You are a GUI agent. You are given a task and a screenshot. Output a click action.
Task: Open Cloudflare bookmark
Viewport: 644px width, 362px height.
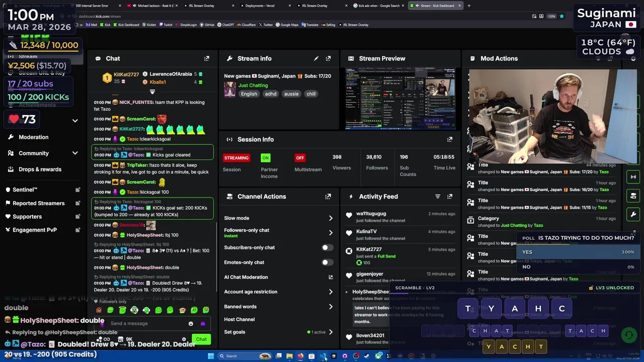(246, 25)
